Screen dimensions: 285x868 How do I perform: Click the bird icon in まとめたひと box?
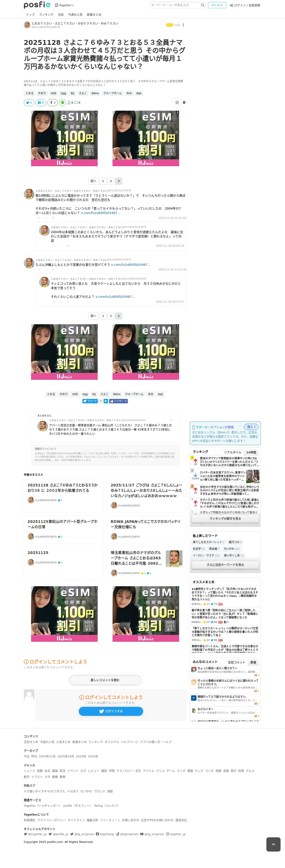tap(171, 420)
